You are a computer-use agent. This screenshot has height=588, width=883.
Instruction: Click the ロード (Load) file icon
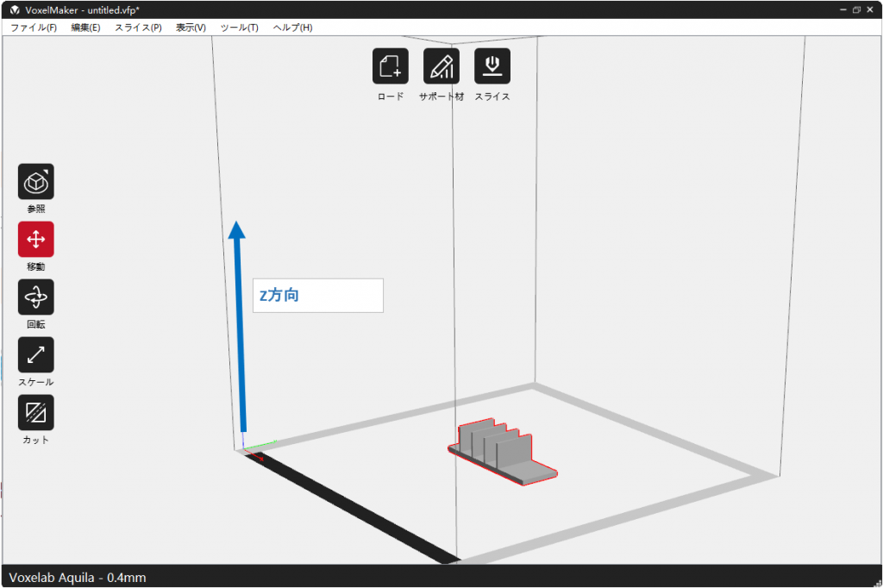click(x=391, y=66)
